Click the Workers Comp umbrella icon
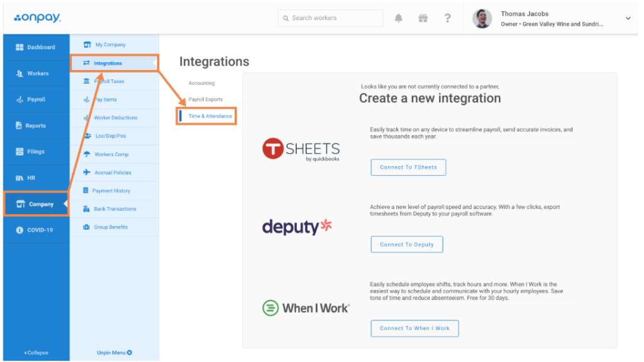 pyautogui.click(x=87, y=154)
